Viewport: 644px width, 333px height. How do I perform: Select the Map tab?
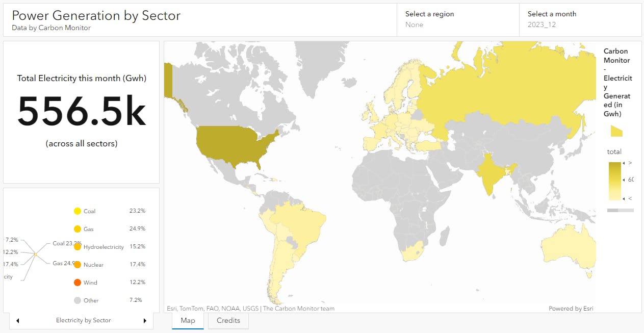(188, 320)
